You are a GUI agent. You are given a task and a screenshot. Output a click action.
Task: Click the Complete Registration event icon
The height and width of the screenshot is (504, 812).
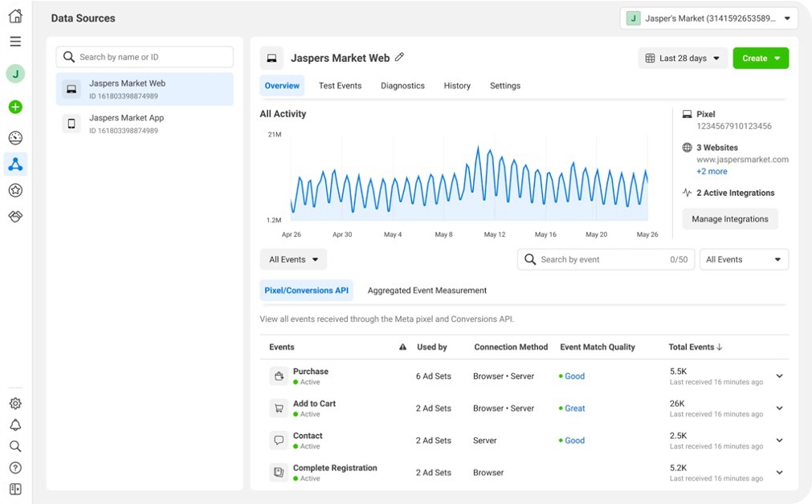pos(279,473)
